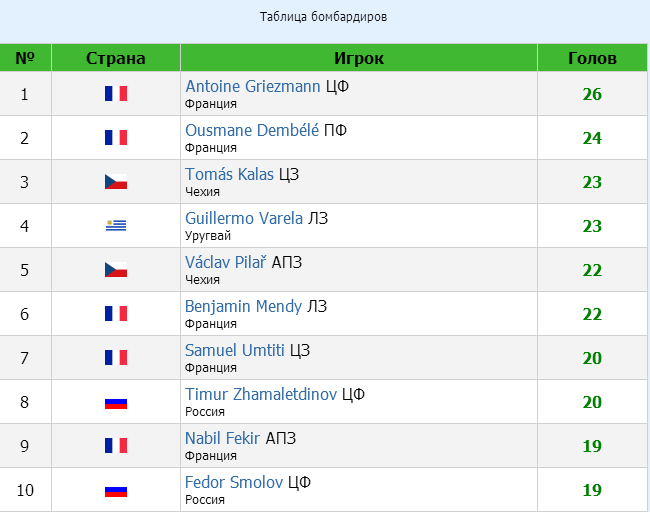Screen dimensions: 650x512
Task: Follow the Benjamin Mendy link
Action: coord(243,307)
